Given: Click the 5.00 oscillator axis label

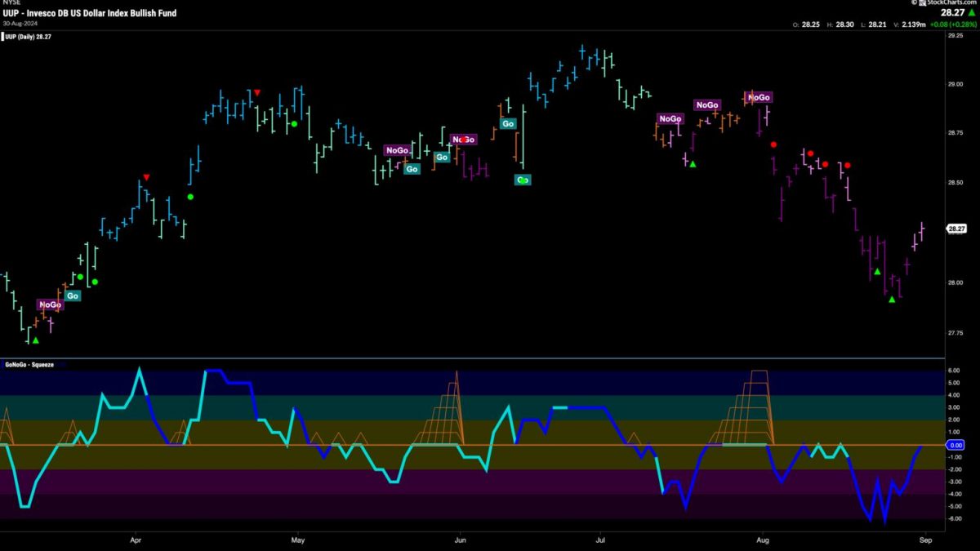Looking at the screenshot, I should [x=955, y=384].
